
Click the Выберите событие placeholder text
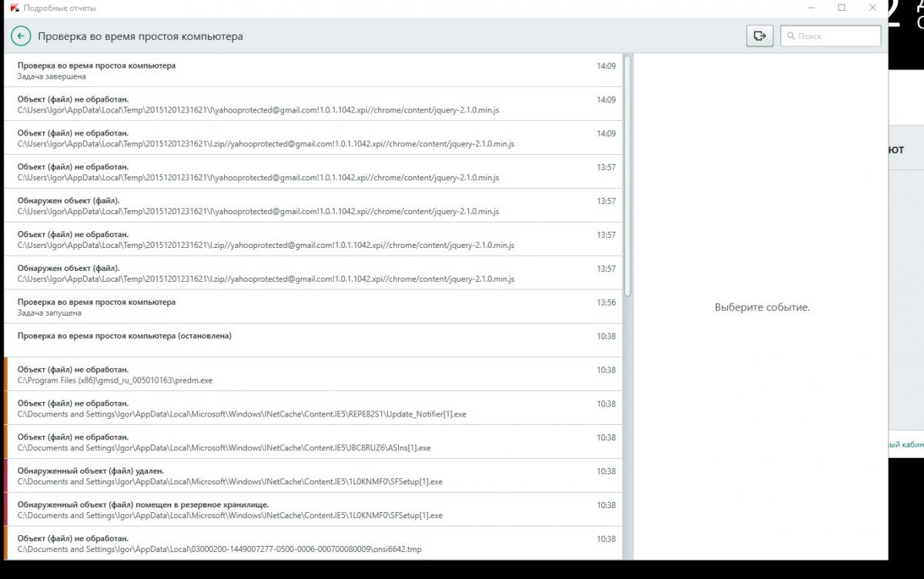(x=762, y=307)
